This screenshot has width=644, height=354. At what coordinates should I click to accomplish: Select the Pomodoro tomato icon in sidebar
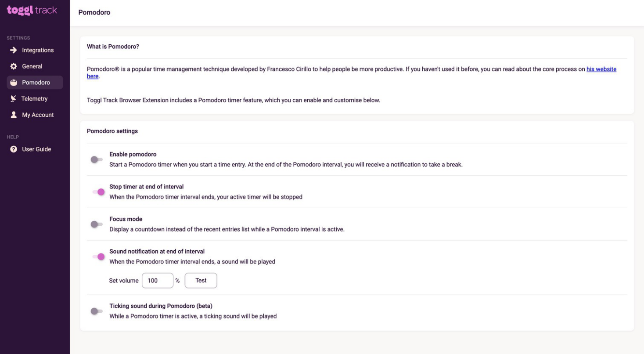(x=14, y=82)
